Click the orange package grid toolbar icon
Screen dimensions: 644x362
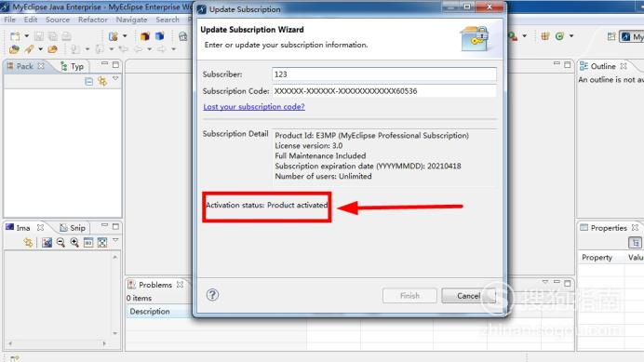click(545, 36)
